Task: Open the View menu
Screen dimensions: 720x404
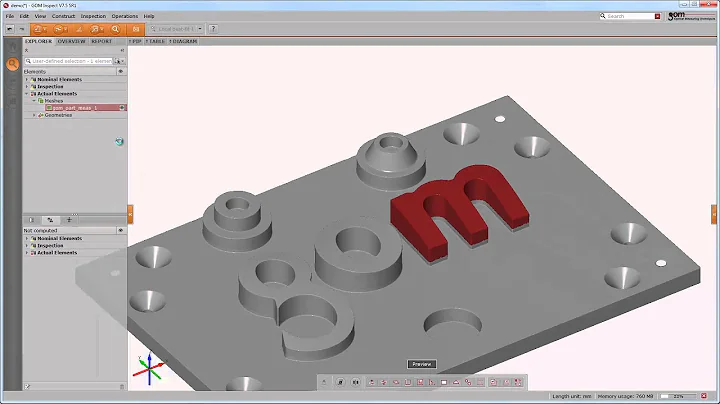Action: [x=40, y=16]
